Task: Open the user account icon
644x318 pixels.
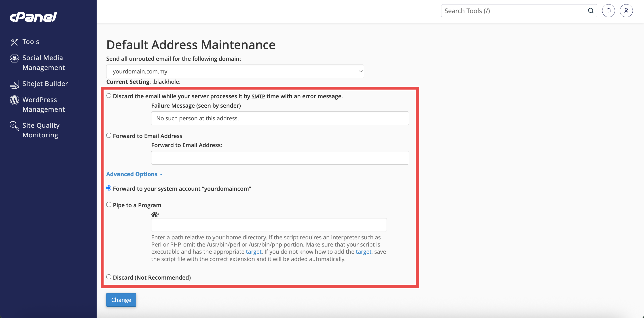Action: [626, 11]
